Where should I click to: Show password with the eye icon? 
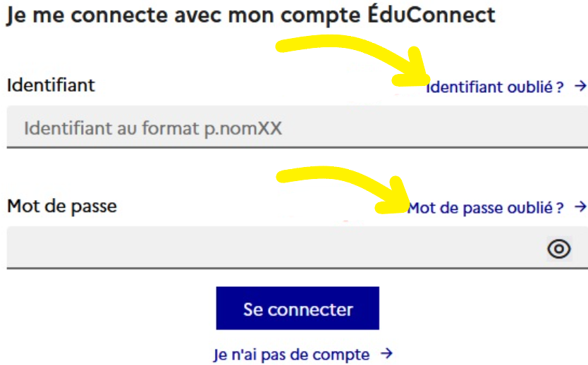coord(559,249)
